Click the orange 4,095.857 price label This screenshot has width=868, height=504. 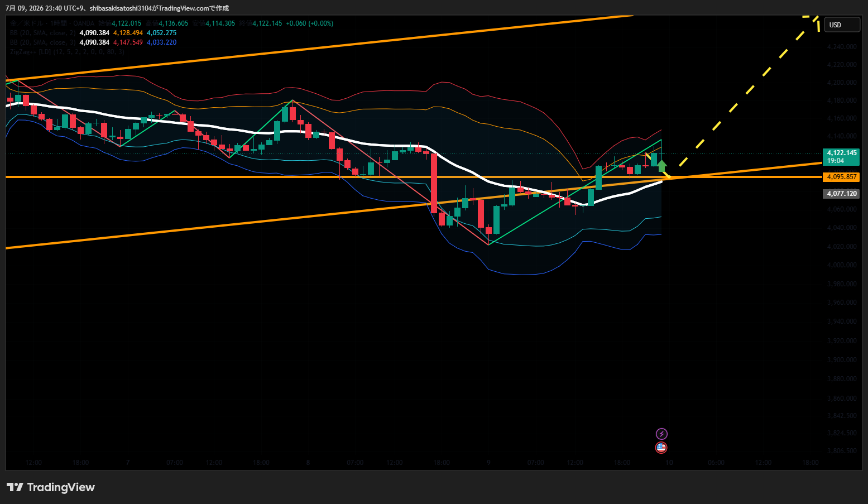coord(841,177)
